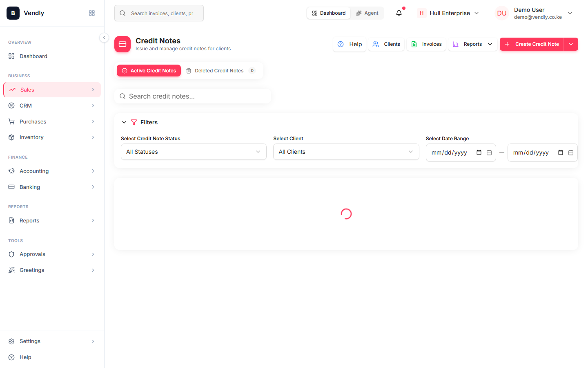
Task: Click the Vendly logo icon
Action: 13,13
